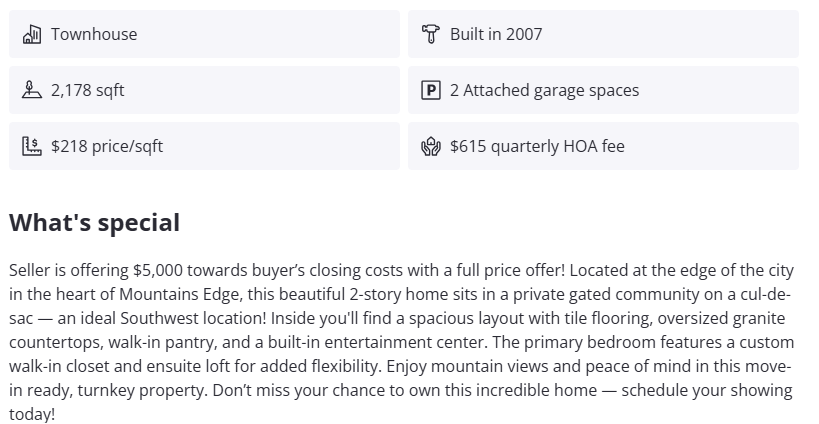This screenshot has width=819, height=424.
Task: Click the parking P icon
Action: (431, 90)
